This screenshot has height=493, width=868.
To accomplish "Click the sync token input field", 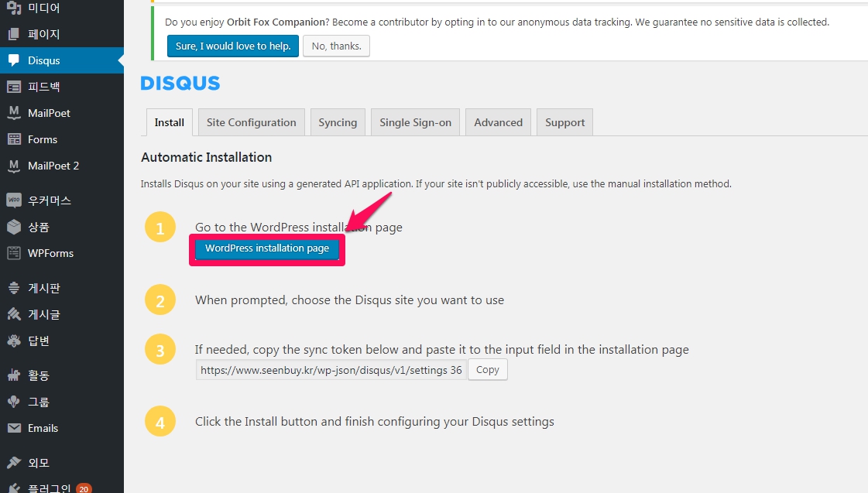I will point(331,370).
